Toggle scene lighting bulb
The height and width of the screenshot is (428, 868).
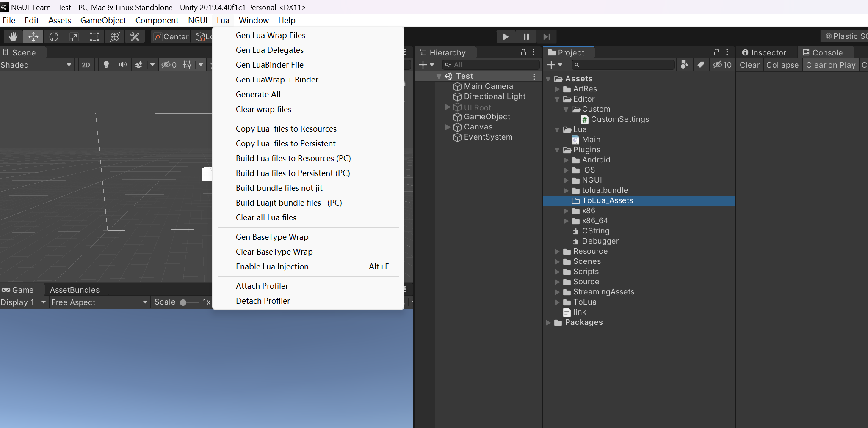[x=106, y=65]
